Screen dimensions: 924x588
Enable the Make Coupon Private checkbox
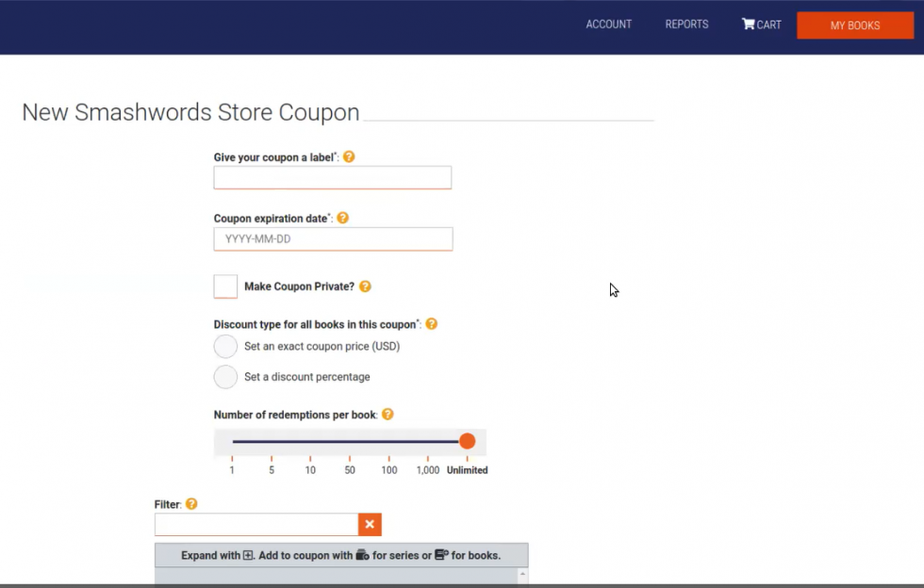click(x=225, y=286)
